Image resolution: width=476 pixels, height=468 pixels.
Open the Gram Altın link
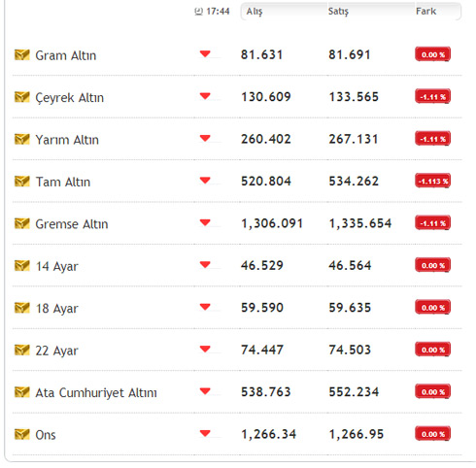[66, 55]
